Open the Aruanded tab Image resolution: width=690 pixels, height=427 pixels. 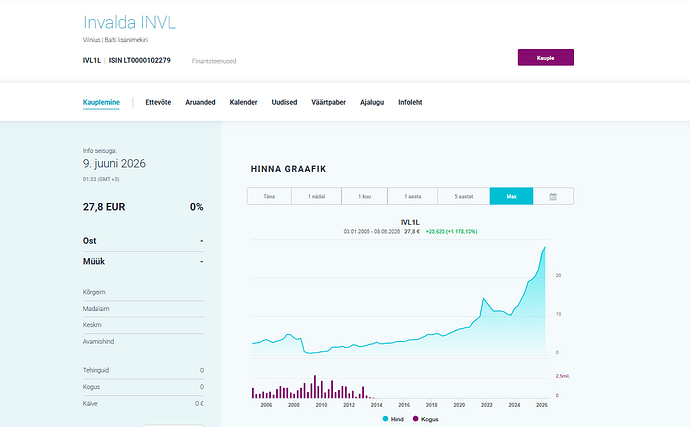pyautogui.click(x=200, y=102)
